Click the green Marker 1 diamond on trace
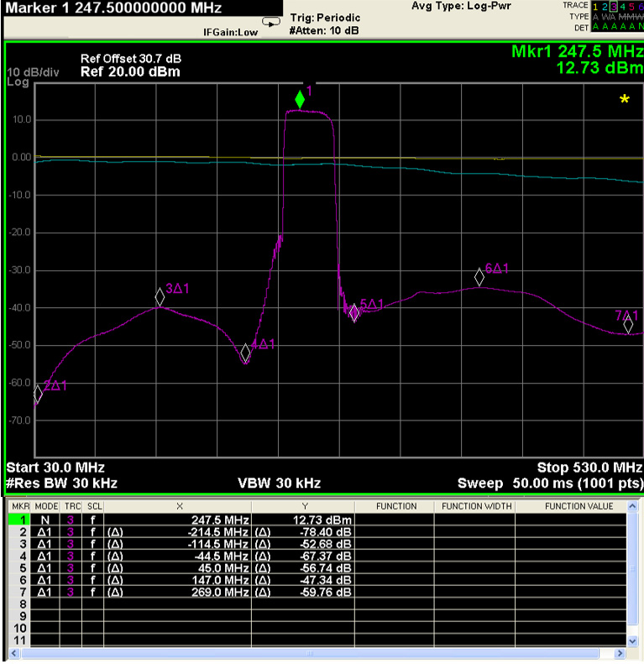The width and height of the screenshot is (644, 664). [300, 100]
